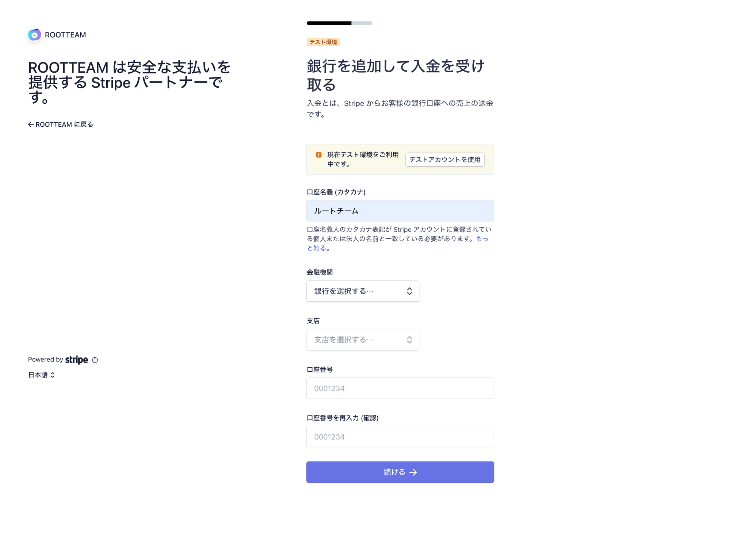Image resolution: width=748 pixels, height=560 pixels.
Task: Open the 支店を選択する branch dropdown
Action: click(362, 340)
